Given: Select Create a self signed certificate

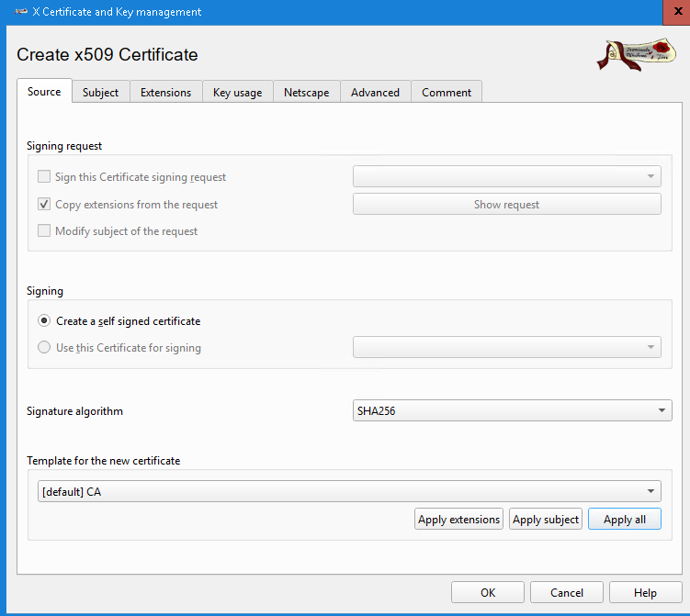Looking at the screenshot, I should 44,321.
